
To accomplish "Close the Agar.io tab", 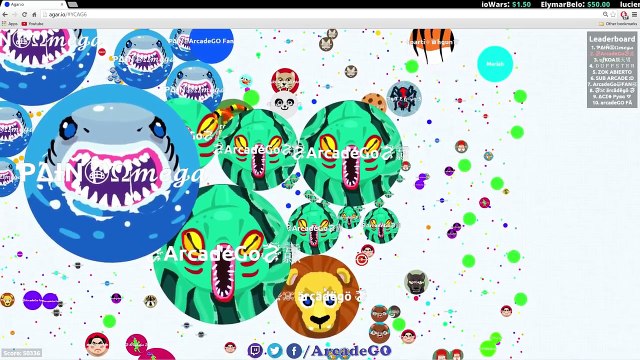I will click(62, 4).
